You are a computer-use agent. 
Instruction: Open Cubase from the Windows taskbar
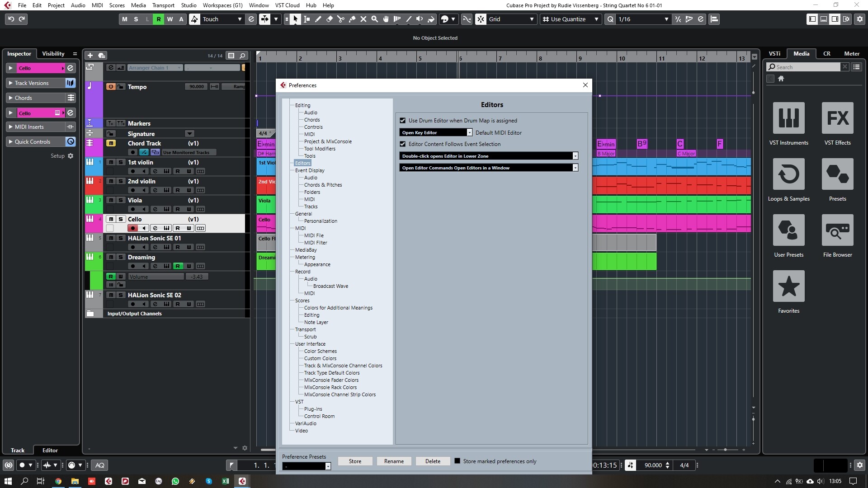242,481
